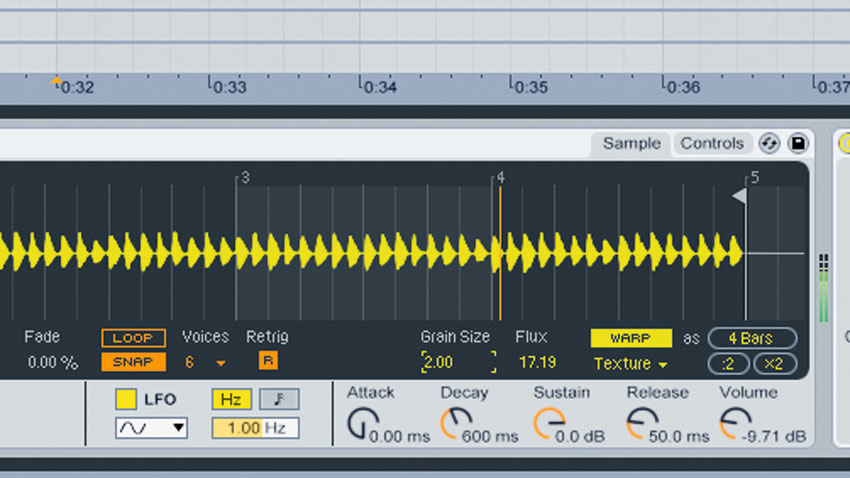Toggle the Retrig R button
Viewport: 850px width, 478px height.
coord(268,360)
